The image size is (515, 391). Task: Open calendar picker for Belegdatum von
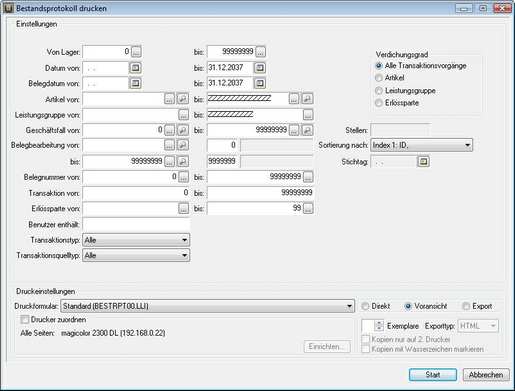[135, 83]
